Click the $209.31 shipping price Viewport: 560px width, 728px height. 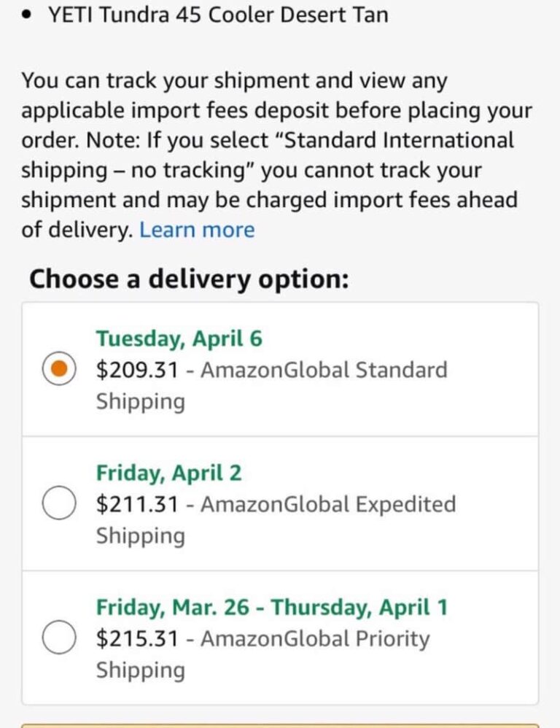[x=137, y=370]
